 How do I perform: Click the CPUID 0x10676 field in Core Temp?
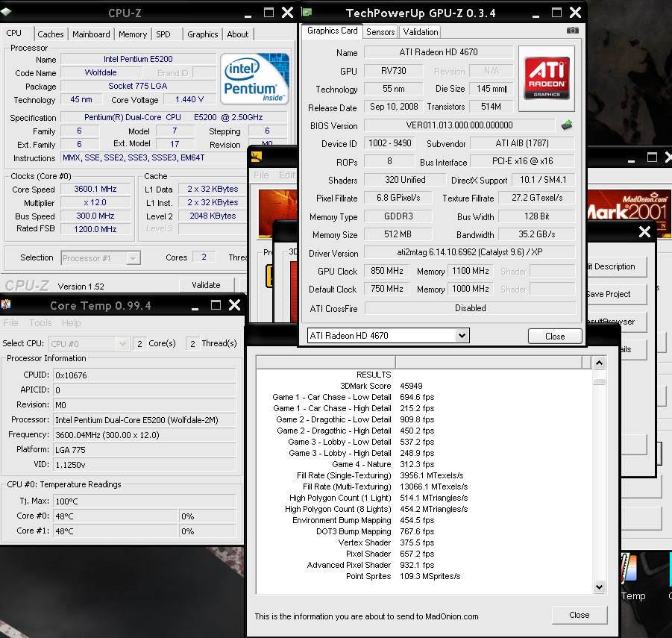(145, 375)
